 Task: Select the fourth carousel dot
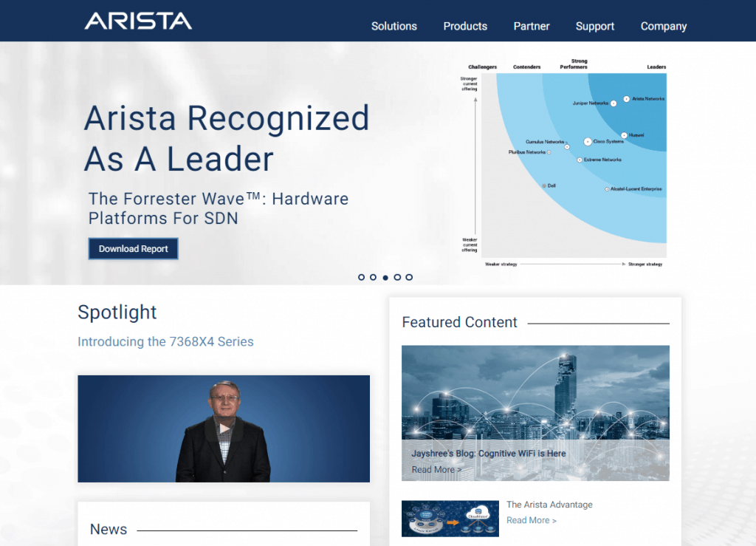click(397, 277)
